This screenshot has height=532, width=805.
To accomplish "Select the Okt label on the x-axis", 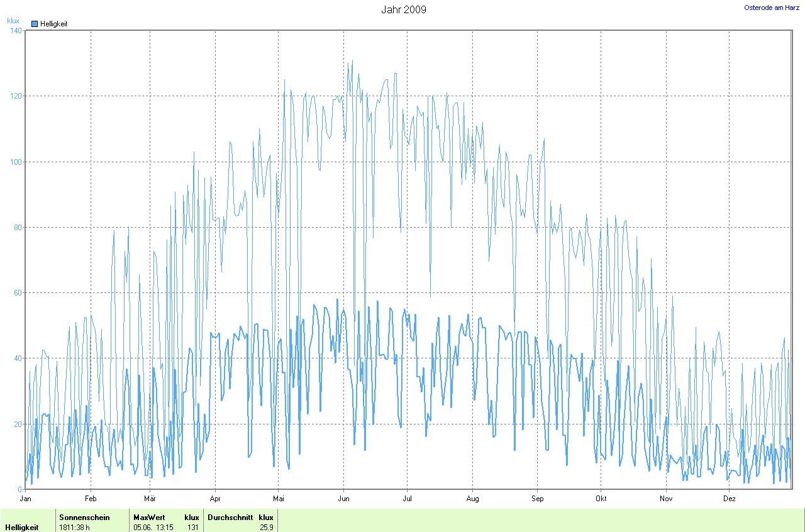I will pyautogui.click(x=601, y=499).
